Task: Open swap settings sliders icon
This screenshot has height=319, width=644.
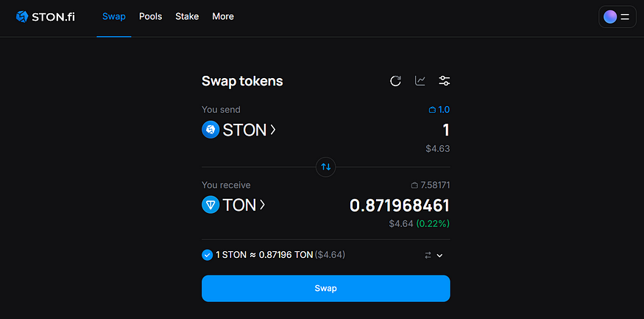Action: point(445,81)
